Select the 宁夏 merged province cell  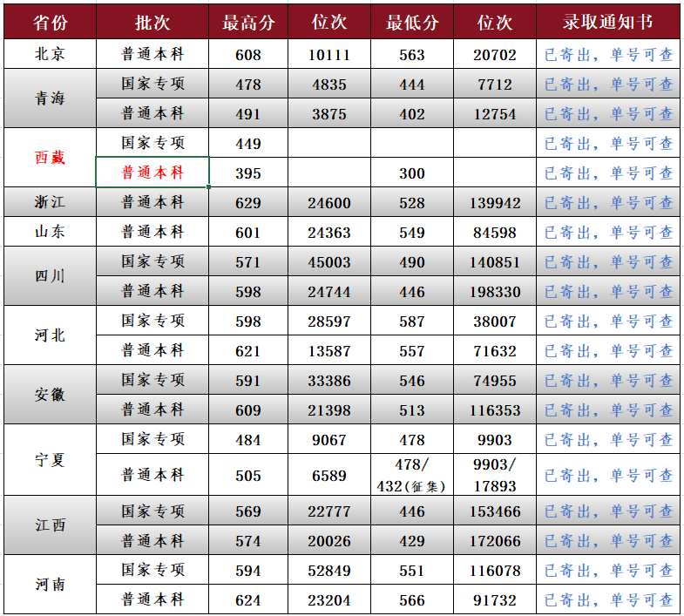(51, 460)
